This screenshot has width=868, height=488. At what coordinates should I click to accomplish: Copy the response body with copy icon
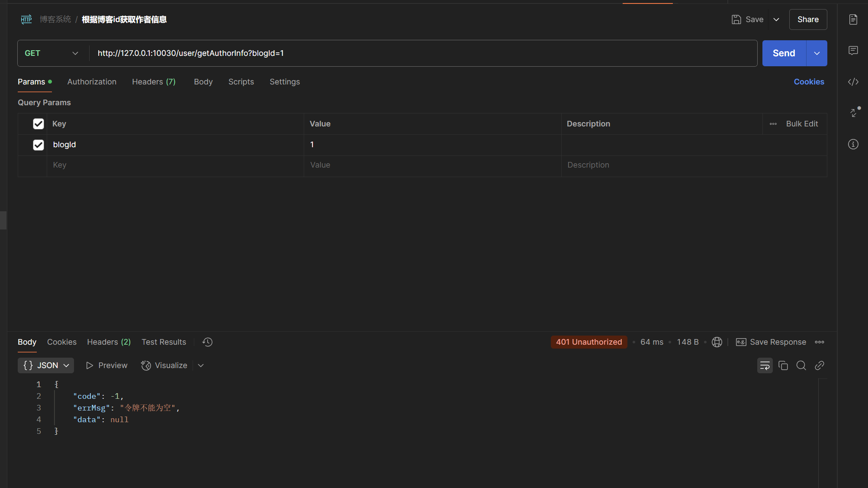(x=783, y=365)
